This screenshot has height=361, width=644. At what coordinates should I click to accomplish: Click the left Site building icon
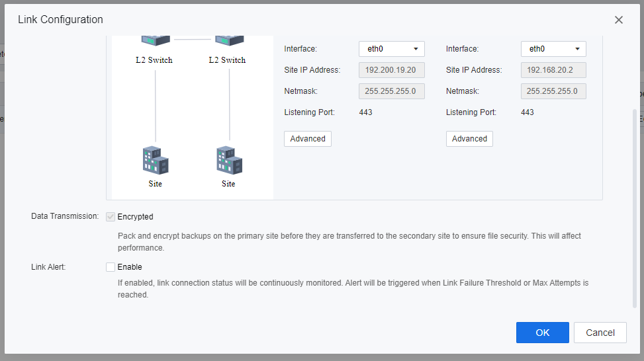pyautogui.click(x=156, y=161)
